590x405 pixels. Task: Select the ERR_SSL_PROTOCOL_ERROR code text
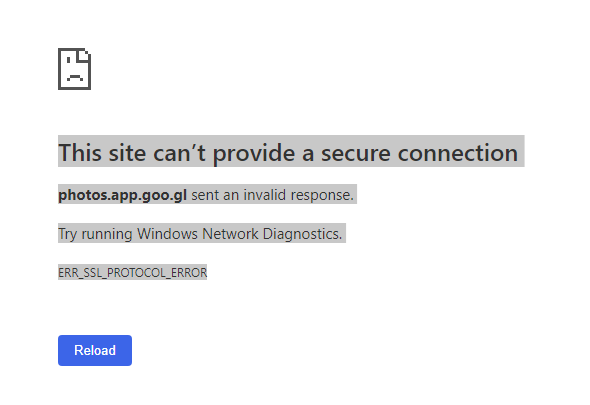pos(132,272)
